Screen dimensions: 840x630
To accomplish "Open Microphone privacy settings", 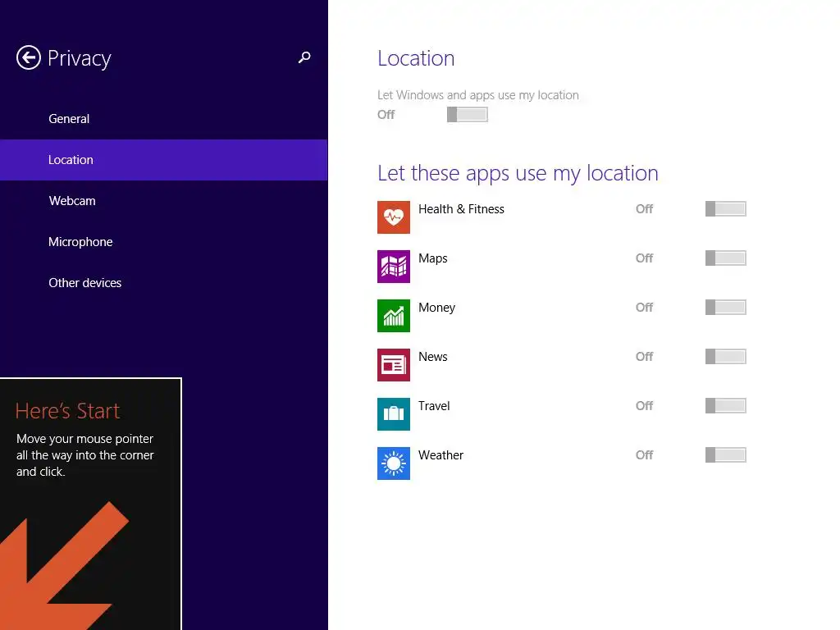I will point(164,242).
